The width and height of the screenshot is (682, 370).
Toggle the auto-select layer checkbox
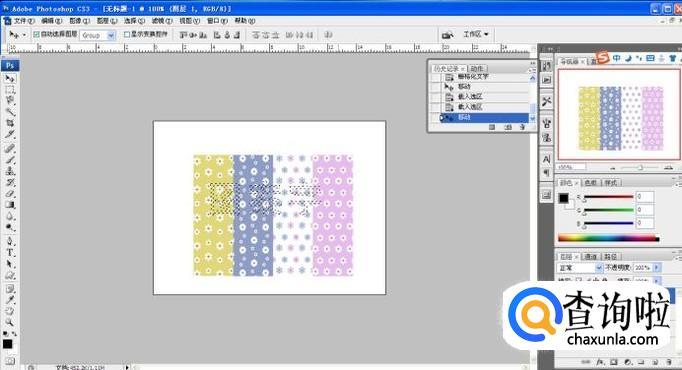click(37, 34)
